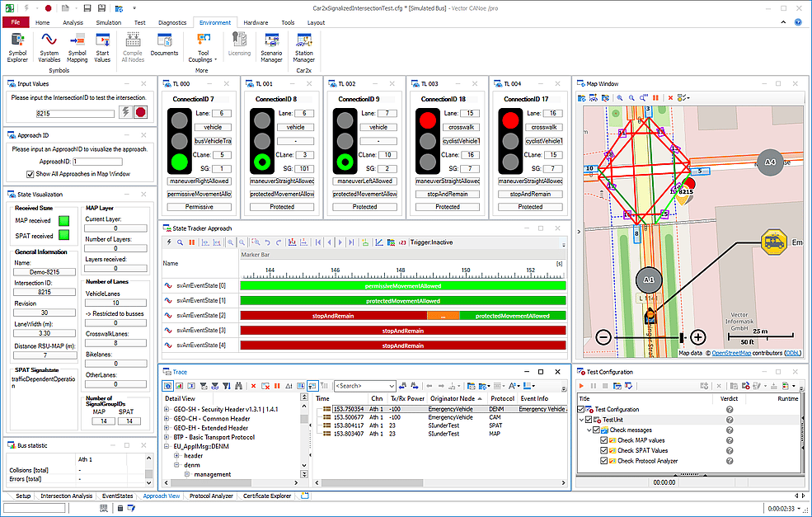The height and width of the screenshot is (517, 812).
Task: Toggle Show All Approaches in Map Window
Action: pos(31,174)
